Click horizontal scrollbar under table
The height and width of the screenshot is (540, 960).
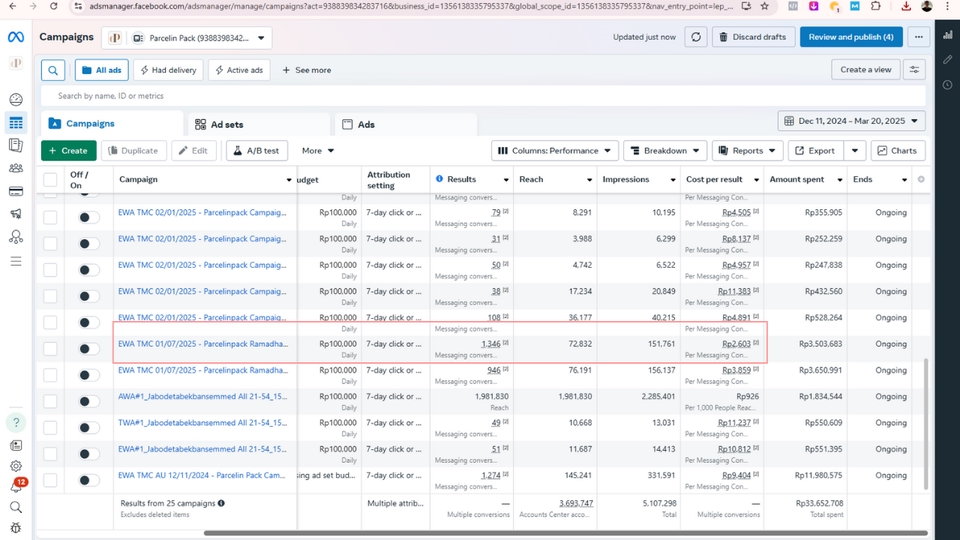[566, 533]
